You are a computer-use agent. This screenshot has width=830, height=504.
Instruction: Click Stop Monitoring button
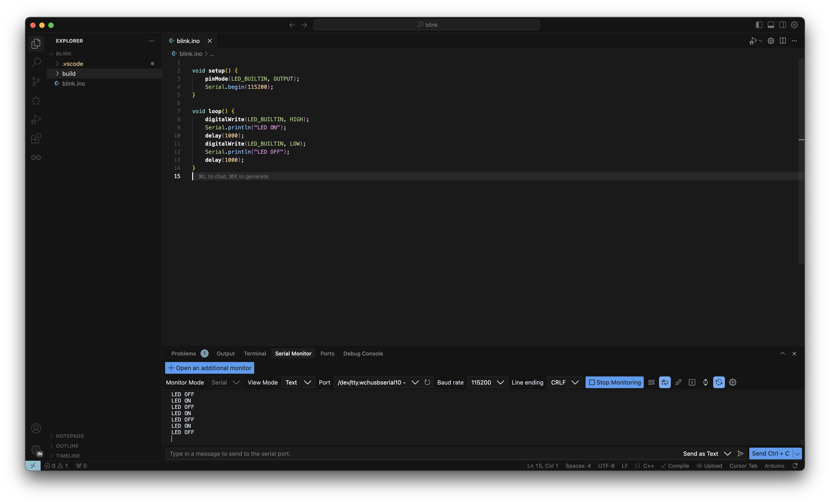pyautogui.click(x=614, y=382)
